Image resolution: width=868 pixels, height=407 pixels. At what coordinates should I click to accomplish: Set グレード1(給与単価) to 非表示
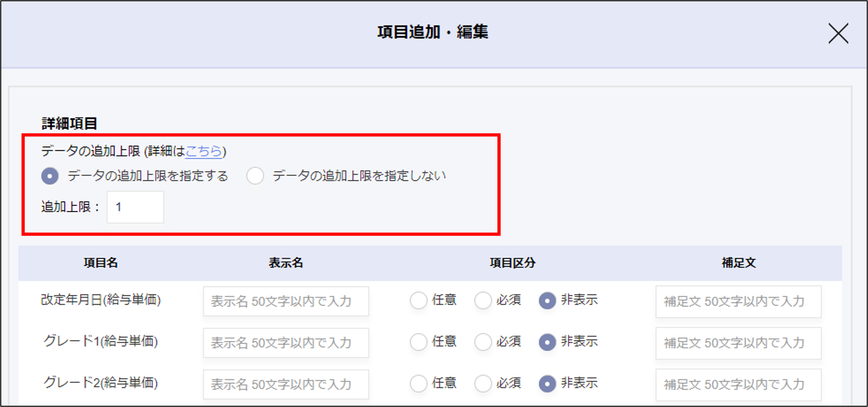[x=547, y=342]
